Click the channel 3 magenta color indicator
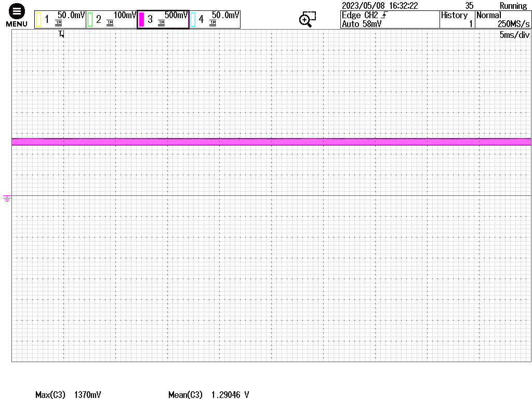Image resolution: width=532 pixels, height=399 pixels. [141, 20]
